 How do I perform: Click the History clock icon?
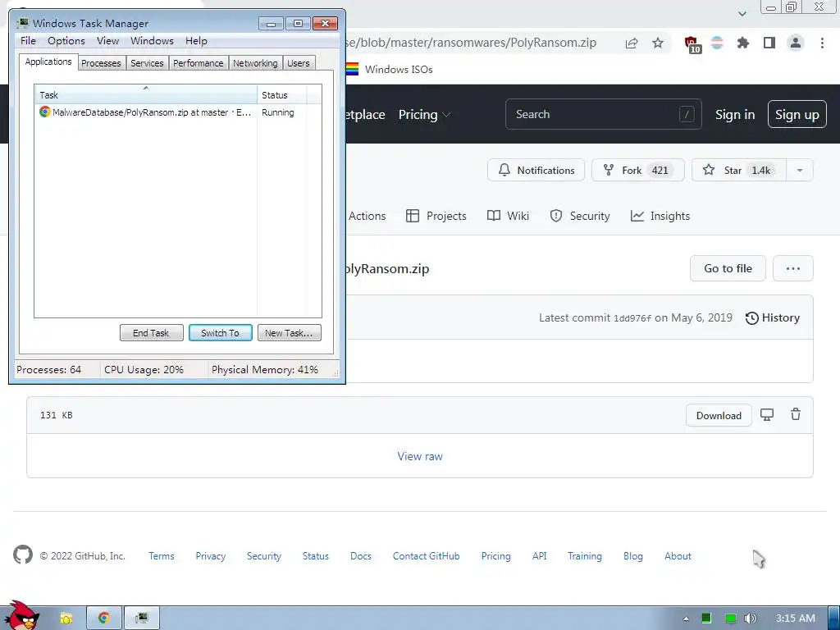752,318
